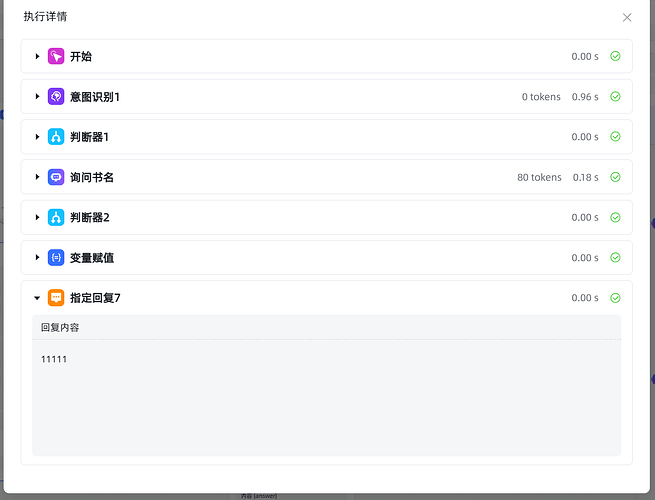Close the 执行详情 dialog

point(627,17)
